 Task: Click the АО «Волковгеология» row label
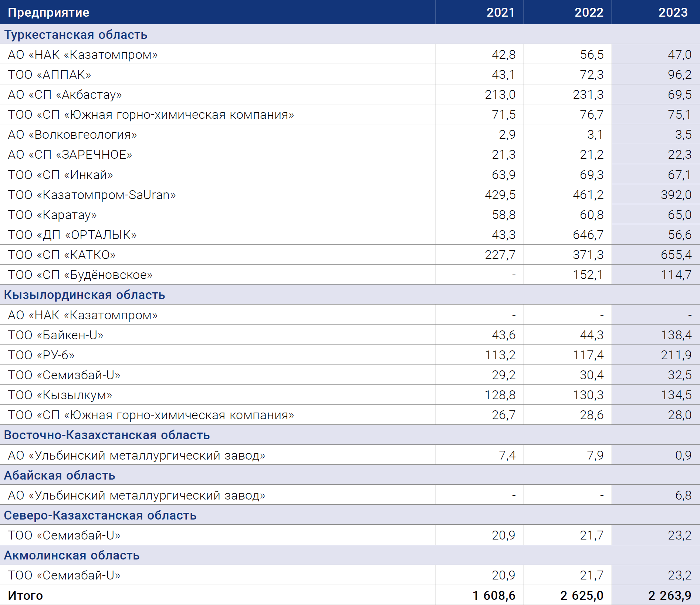point(72,134)
